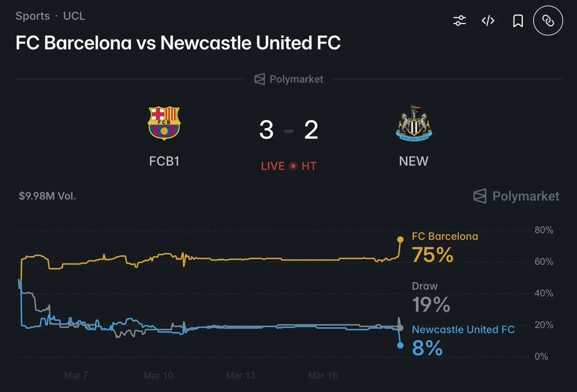Click the embed code icon
Image resolution: width=577 pixels, height=392 pixels.
click(488, 21)
